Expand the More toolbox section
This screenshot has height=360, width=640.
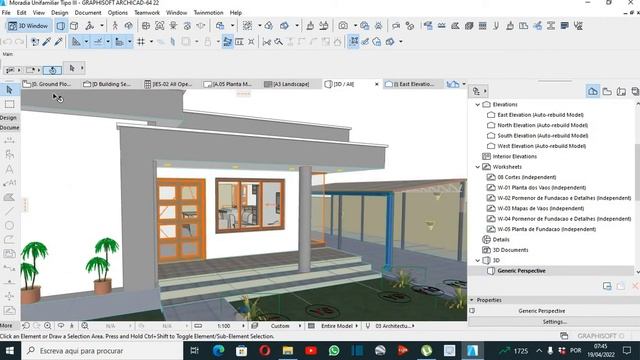[7, 326]
